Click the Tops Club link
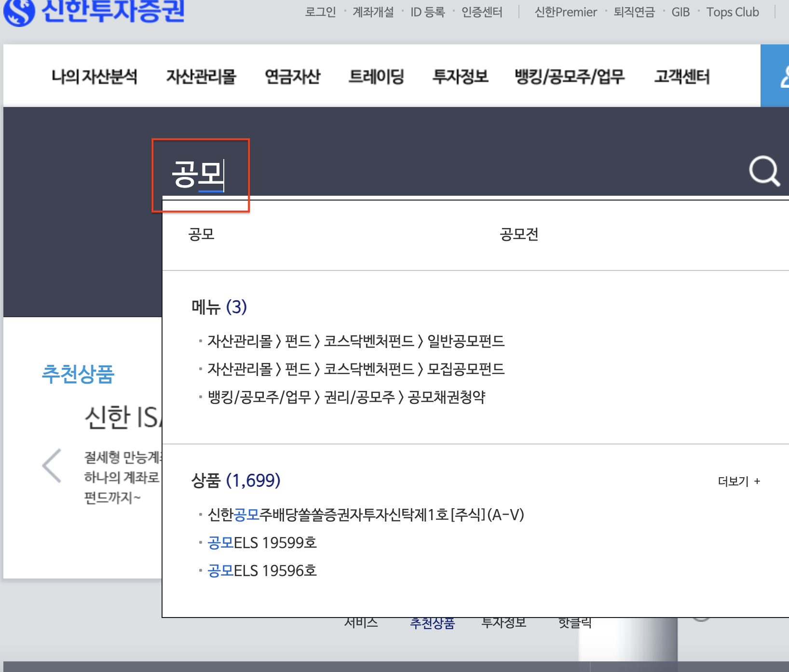The image size is (789, 672). pyautogui.click(x=733, y=12)
